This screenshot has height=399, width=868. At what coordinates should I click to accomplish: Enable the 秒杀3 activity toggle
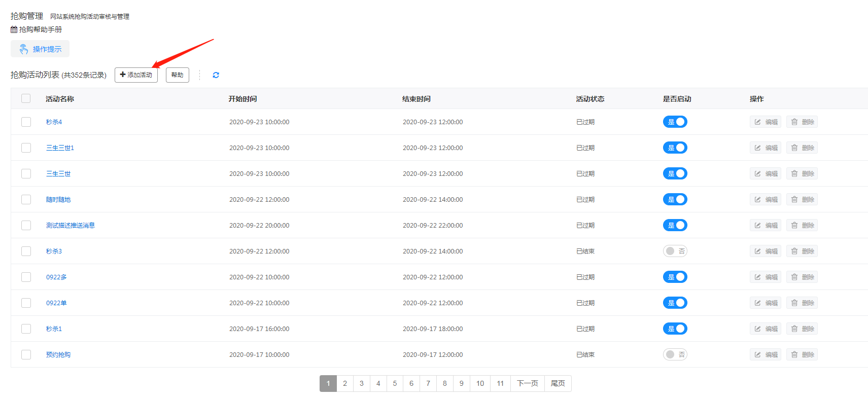pyautogui.click(x=675, y=251)
